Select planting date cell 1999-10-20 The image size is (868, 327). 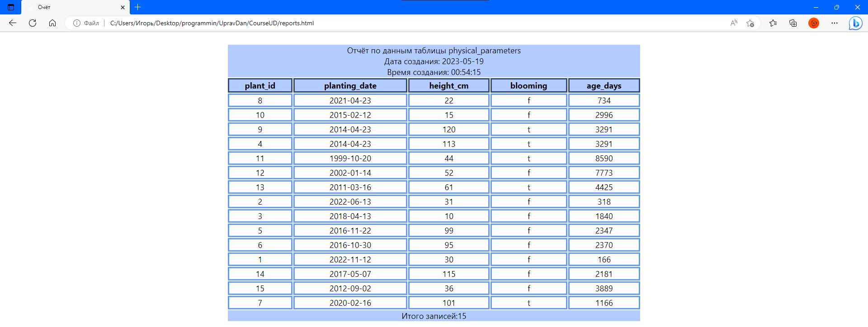tap(350, 158)
